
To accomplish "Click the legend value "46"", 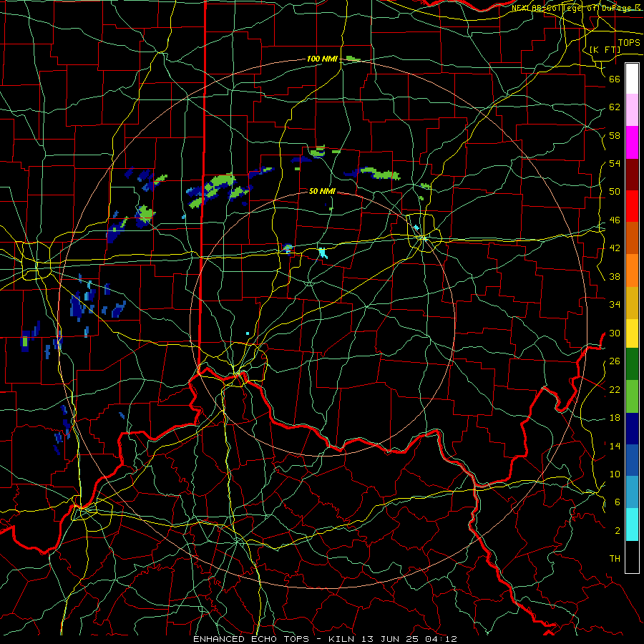I will 615,220.
